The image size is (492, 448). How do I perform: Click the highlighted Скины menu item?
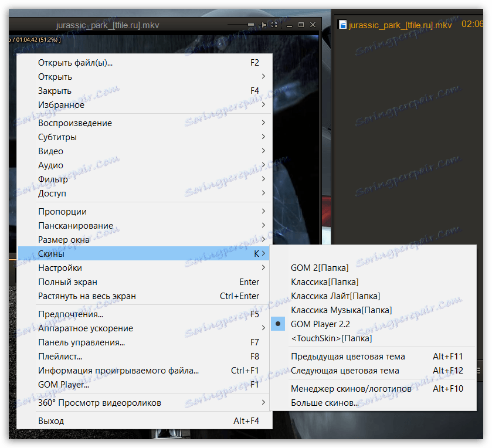tap(144, 253)
